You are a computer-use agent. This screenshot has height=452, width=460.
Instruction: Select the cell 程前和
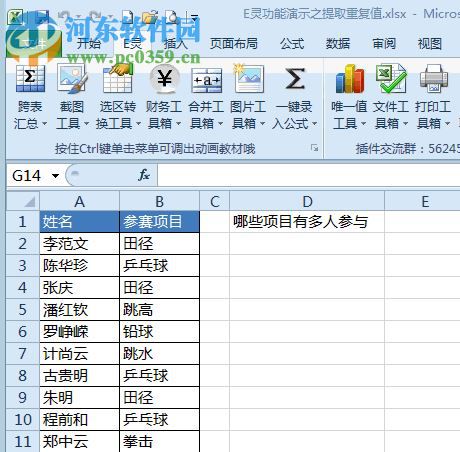(x=79, y=420)
